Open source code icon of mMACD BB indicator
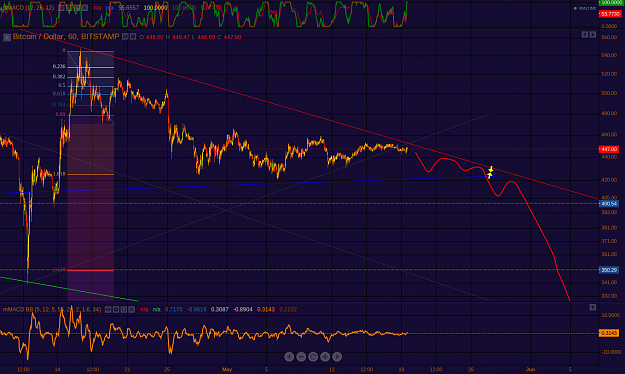The height and width of the screenshot is (374, 625). pyautogui.click(x=124, y=309)
